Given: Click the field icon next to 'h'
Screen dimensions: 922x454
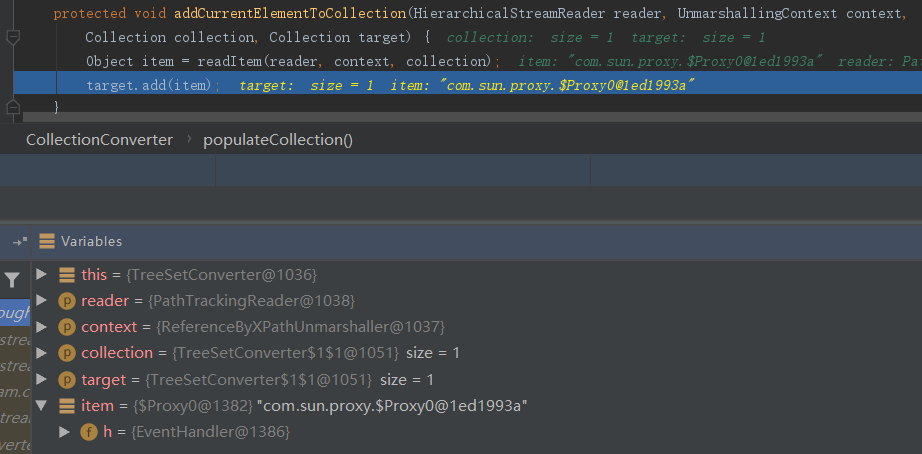Looking at the screenshot, I should click(x=89, y=431).
